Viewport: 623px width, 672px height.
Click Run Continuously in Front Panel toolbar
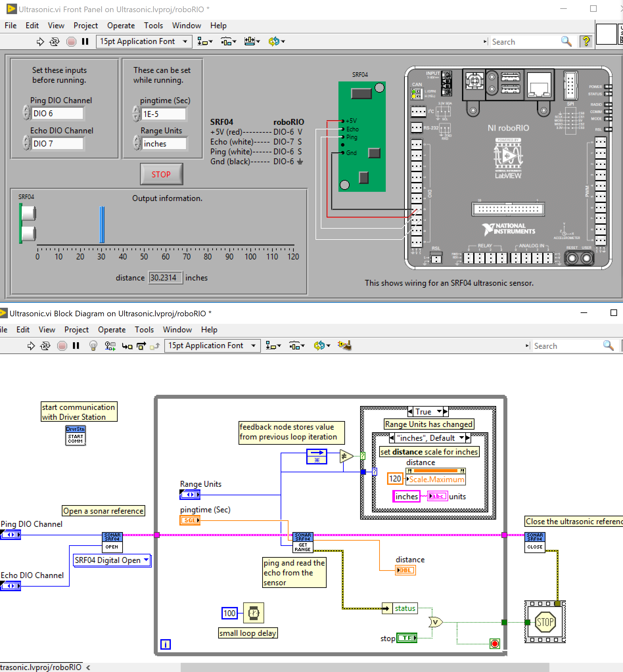pos(55,41)
